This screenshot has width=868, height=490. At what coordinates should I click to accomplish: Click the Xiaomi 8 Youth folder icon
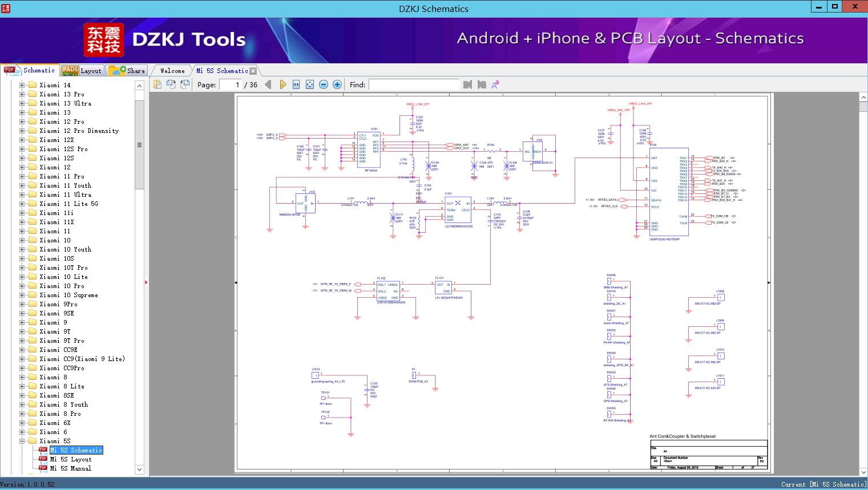(x=33, y=404)
